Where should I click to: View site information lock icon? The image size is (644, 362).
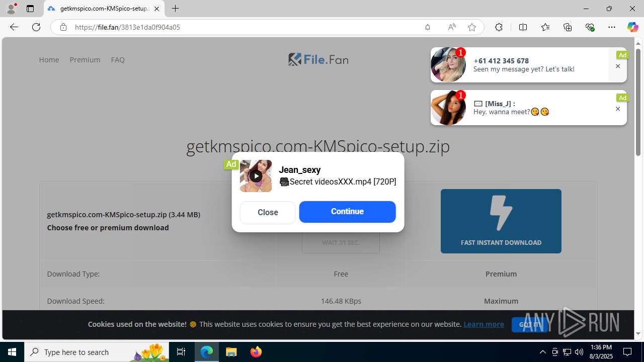(x=63, y=27)
